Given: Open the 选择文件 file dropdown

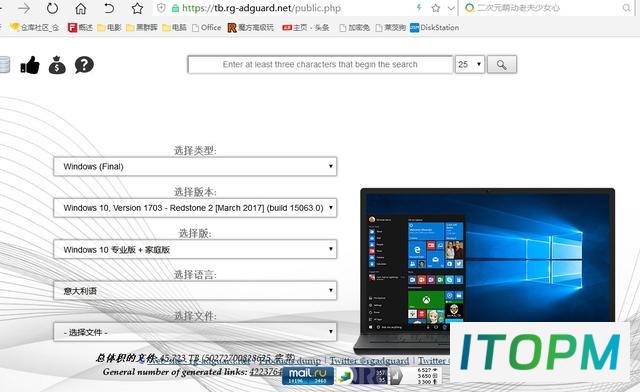Looking at the screenshot, I should pos(195,332).
